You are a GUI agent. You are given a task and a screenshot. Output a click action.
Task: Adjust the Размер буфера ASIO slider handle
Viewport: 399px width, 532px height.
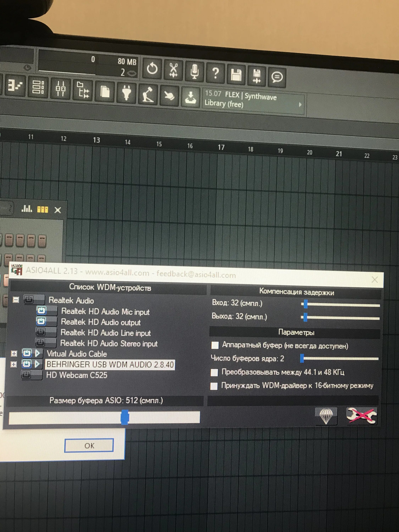click(125, 417)
